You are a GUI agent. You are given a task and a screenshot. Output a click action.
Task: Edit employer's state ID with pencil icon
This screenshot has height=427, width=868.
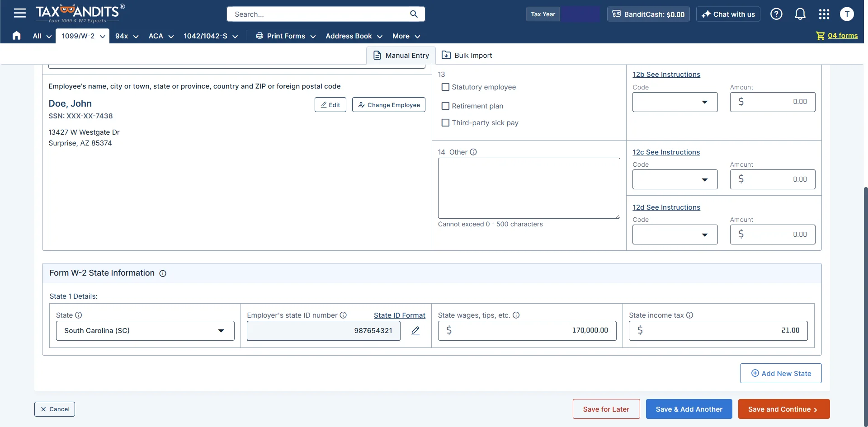click(415, 331)
